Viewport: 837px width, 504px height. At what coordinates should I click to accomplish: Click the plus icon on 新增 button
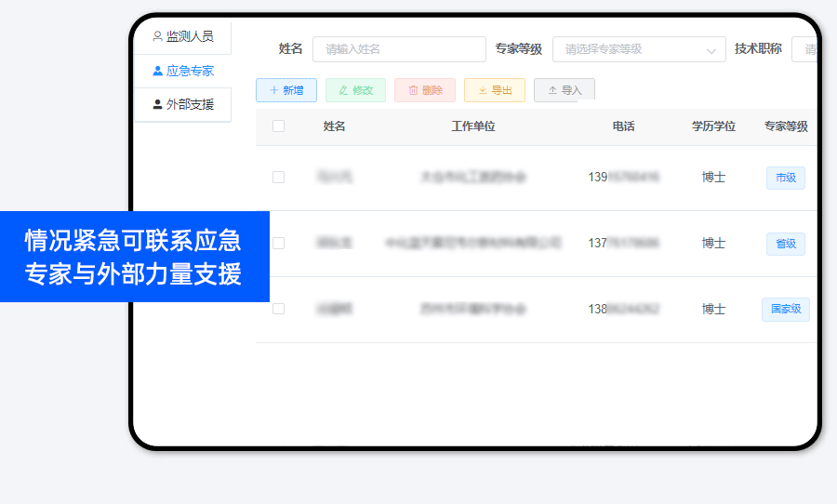coord(273,90)
